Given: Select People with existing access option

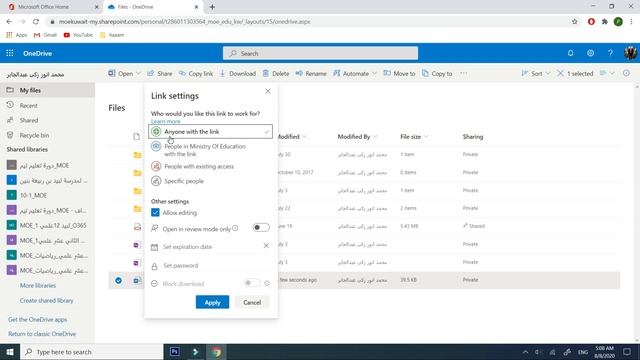Looking at the screenshot, I should point(211,166).
